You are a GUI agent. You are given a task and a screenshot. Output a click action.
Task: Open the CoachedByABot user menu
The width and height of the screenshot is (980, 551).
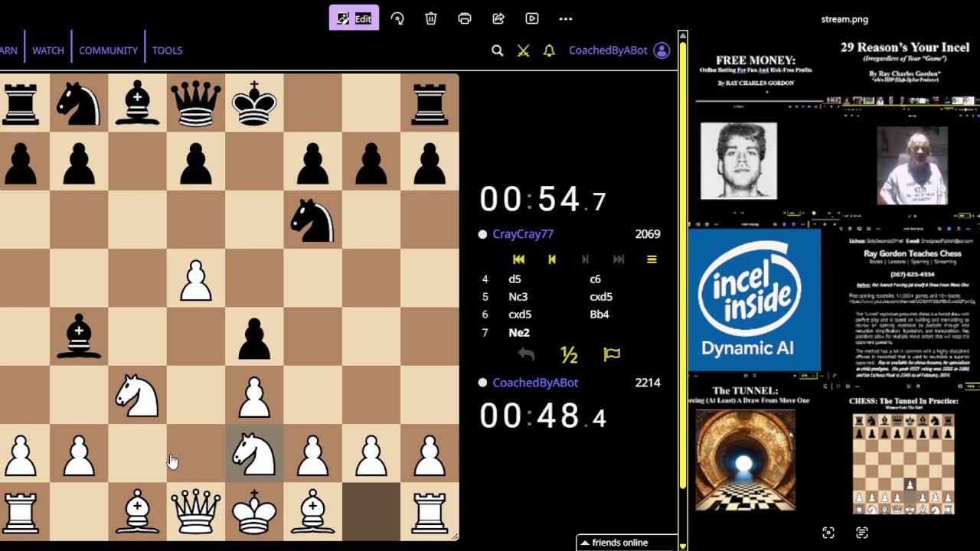[x=619, y=51]
